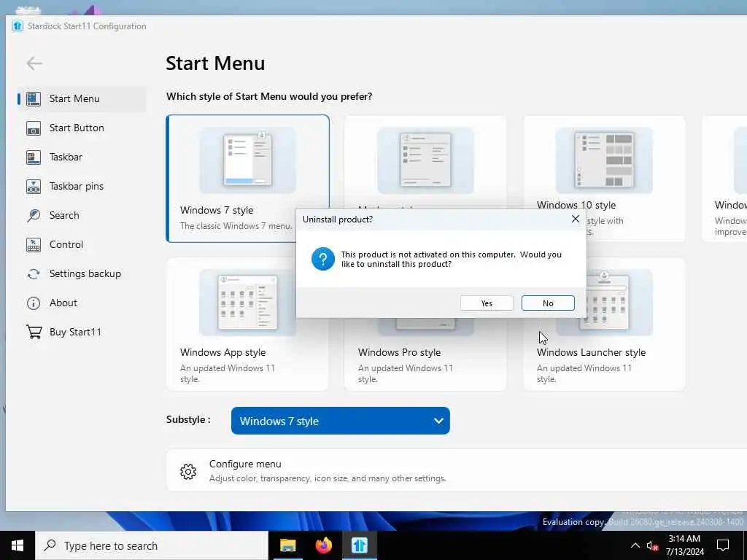Screen dimensions: 747x560
Task: Click the Start Menu sidebar icon
Action: click(x=34, y=98)
